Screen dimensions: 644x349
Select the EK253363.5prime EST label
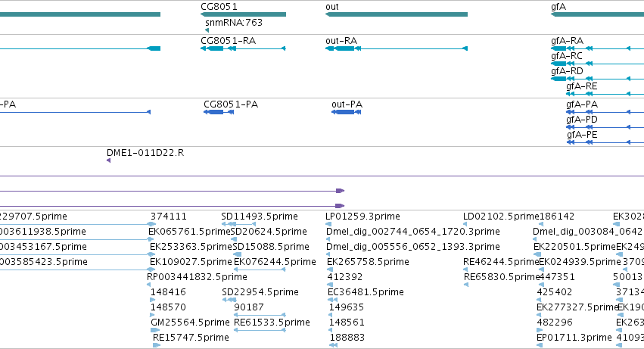tap(191, 247)
